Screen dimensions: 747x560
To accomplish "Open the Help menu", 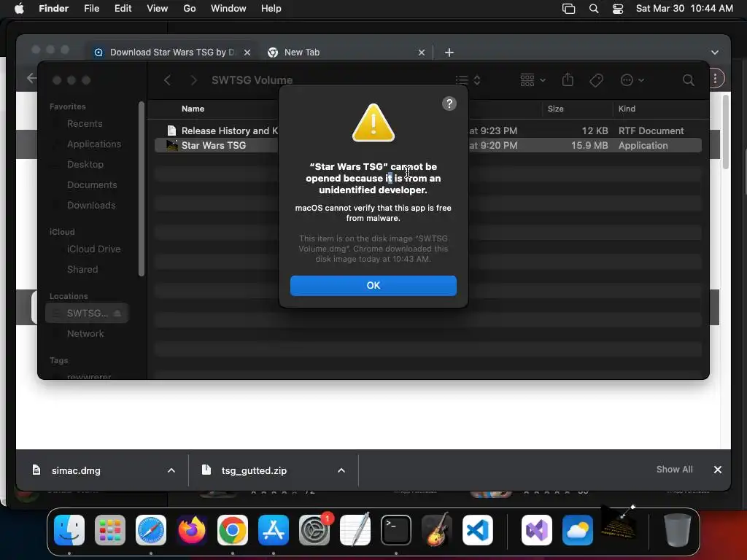I will 271,9.
